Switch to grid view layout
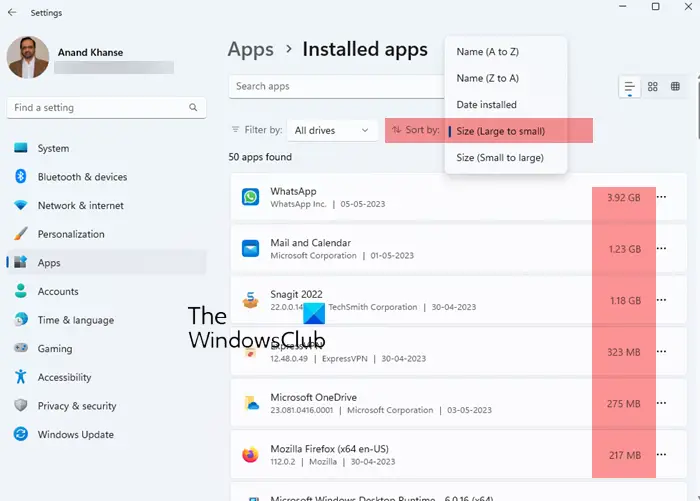This screenshot has height=501, width=700. coord(653,87)
